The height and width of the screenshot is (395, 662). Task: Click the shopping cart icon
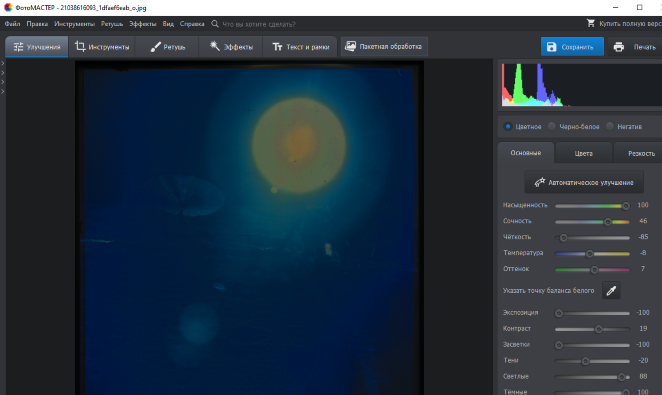pyautogui.click(x=591, y=23)
